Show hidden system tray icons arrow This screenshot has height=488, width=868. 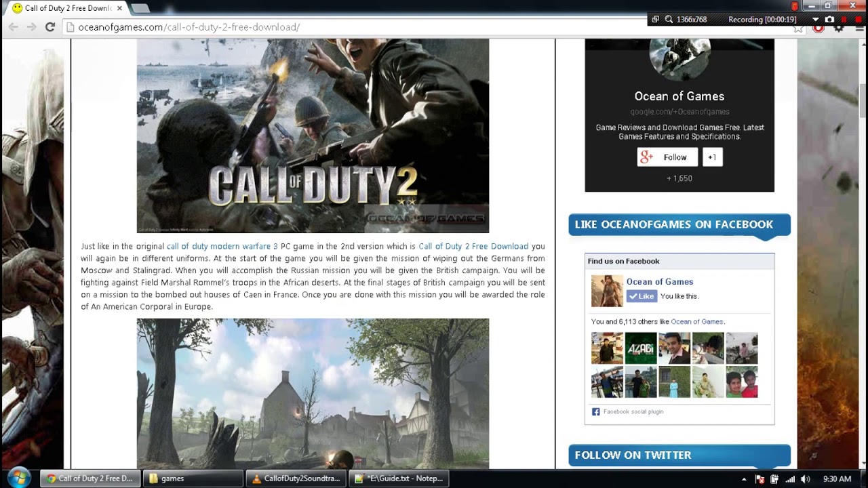click(744, 479)
